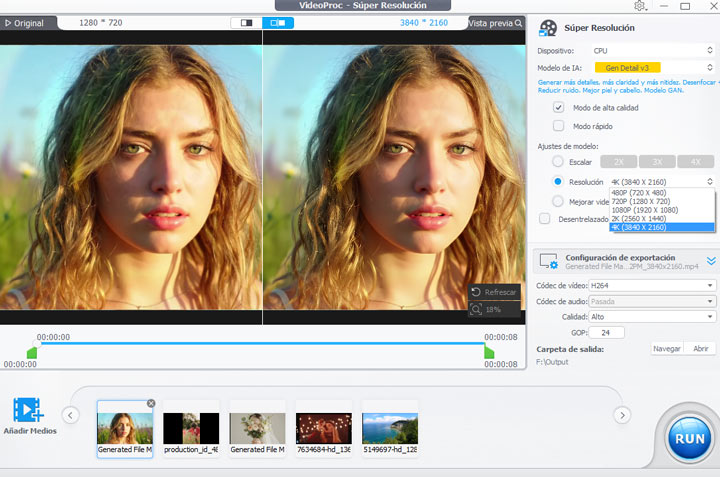Click the Original play button
This screenshot has height=477, width=720.
[24, 23]
